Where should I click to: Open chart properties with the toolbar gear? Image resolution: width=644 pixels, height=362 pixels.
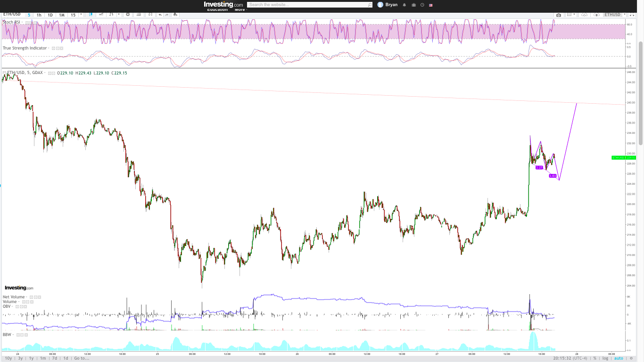pos(128,15)
